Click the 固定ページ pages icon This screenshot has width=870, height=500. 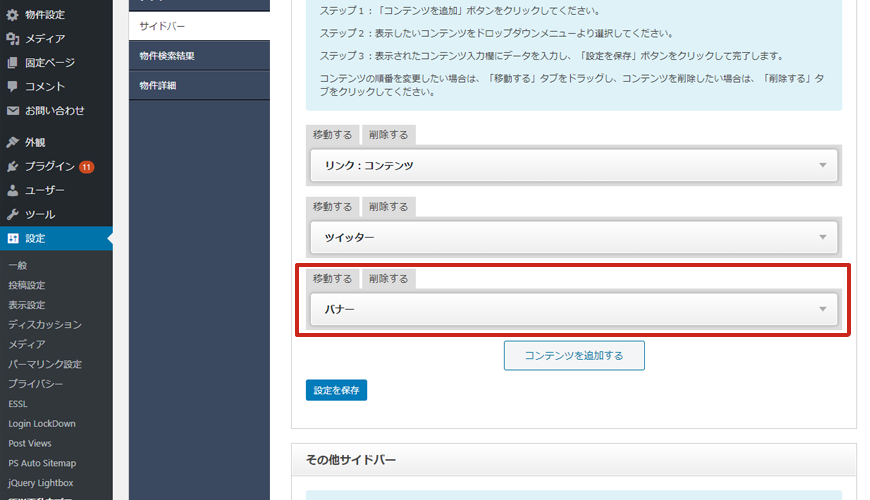click(12, 62)
